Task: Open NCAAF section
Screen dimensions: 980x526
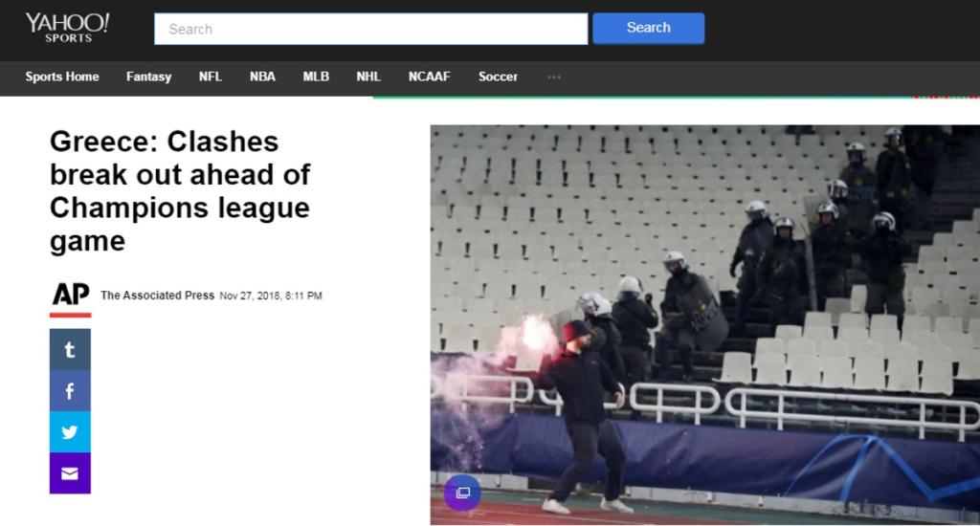Action: pos(430,77)
